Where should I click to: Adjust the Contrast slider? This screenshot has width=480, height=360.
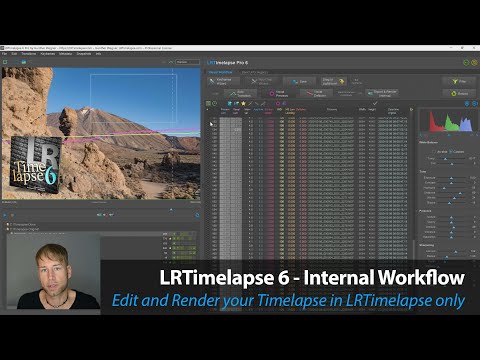452,183
